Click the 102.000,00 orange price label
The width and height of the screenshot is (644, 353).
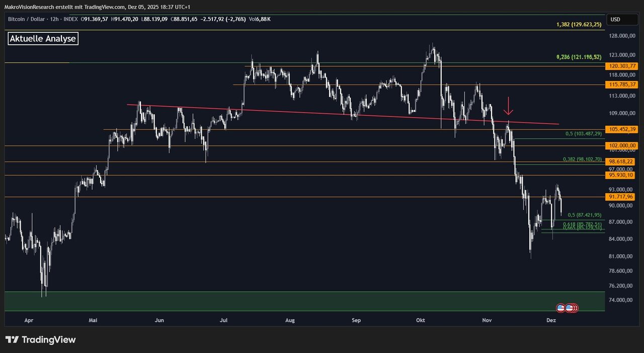point(620,146)
